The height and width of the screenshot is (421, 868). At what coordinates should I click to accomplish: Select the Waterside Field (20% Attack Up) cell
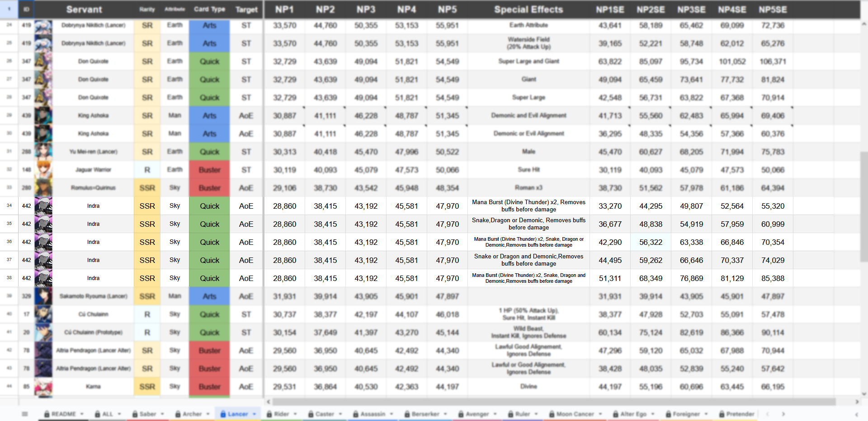pos(528,43)
